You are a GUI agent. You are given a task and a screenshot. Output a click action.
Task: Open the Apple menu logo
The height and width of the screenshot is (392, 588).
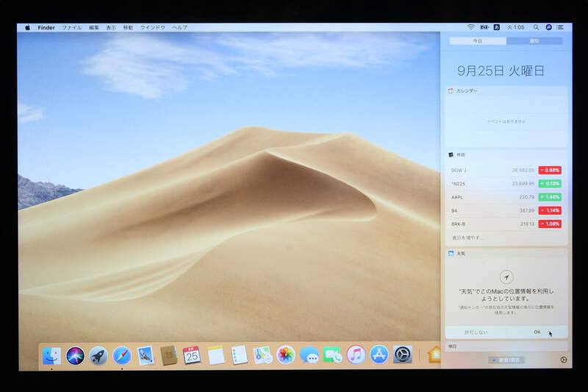(x=27, y=27)
